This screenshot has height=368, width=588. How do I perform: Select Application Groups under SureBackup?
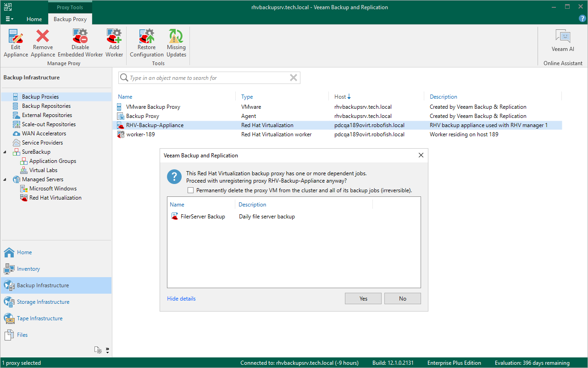53,161
